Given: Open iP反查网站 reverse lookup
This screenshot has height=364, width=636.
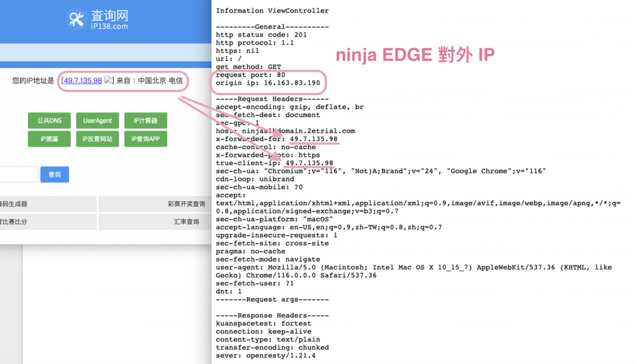Looking at the screenshot, I should (98, 139).
